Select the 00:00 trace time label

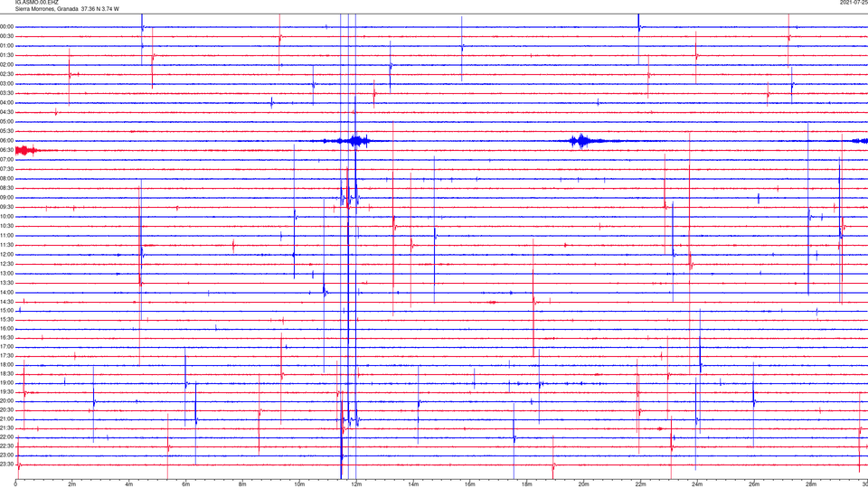tap(7, 26)
